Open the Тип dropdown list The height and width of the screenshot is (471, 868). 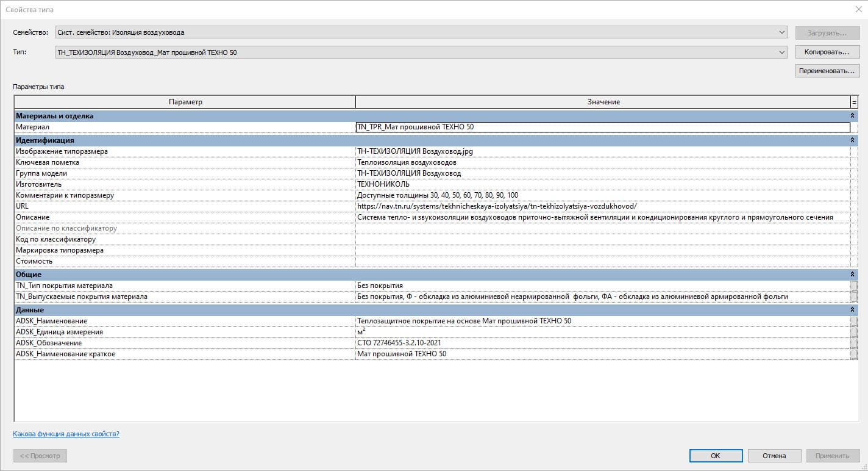tap(782, 52)
